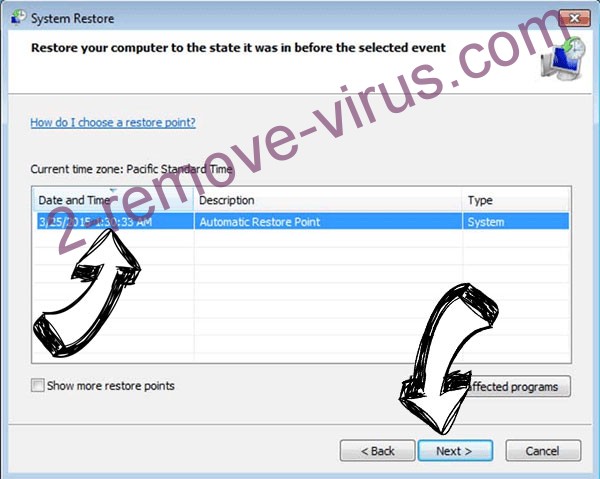Click the System type cell of restore point
The image size is (600, 479).
click(x=515, y=222)
